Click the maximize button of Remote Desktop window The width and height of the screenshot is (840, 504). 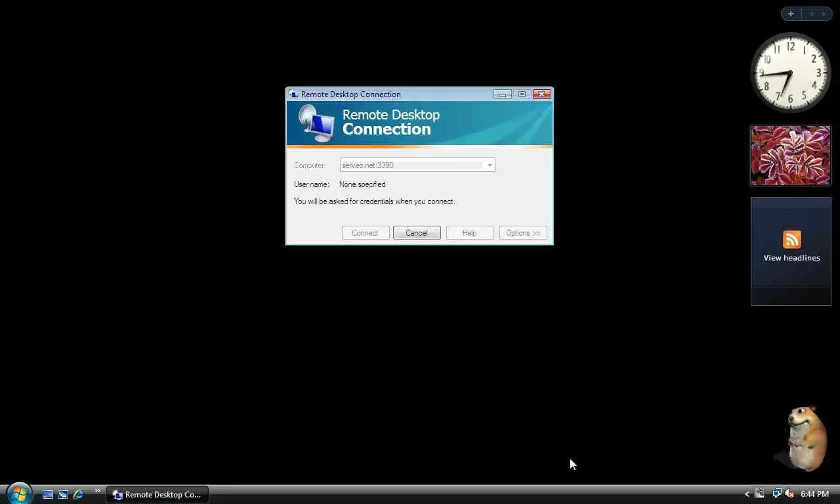pyautogui.click(x=522, y=94)
